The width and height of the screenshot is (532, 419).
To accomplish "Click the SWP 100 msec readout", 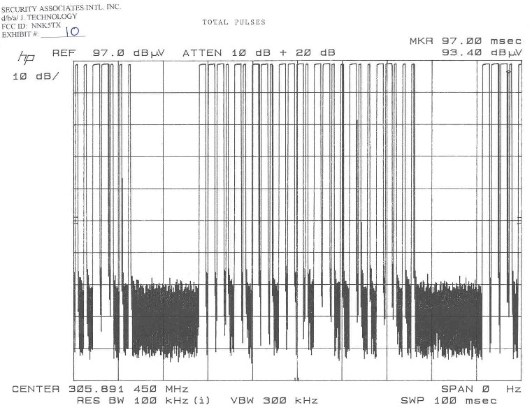I will 448,401.
